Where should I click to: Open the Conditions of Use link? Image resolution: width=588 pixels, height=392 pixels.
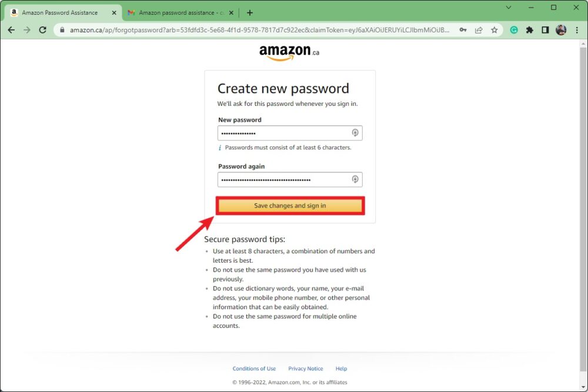pos(254,368)
